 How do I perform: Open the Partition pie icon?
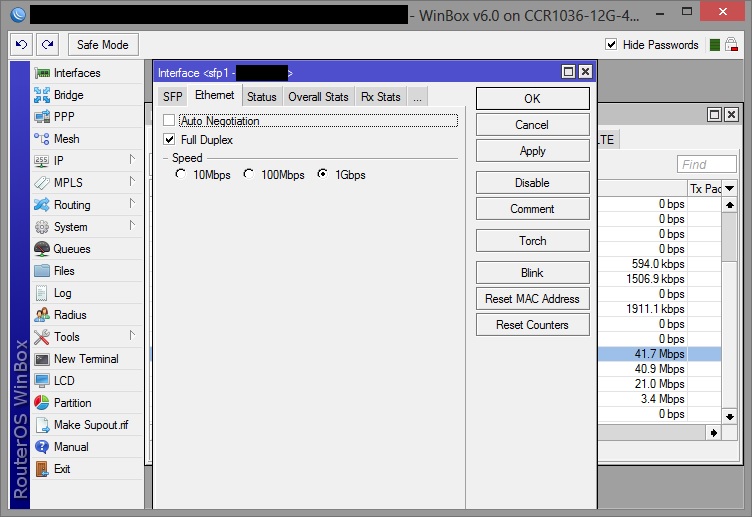tap(42, 403)
